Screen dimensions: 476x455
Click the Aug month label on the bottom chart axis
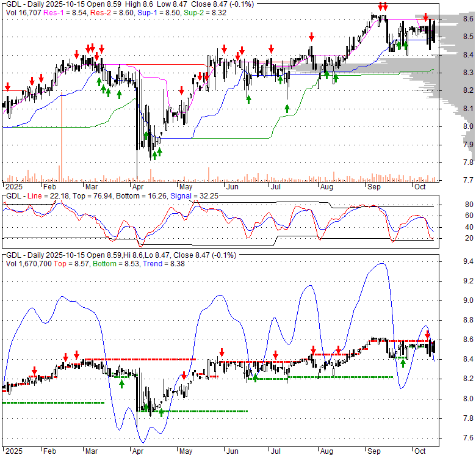[x=326, y=451]
